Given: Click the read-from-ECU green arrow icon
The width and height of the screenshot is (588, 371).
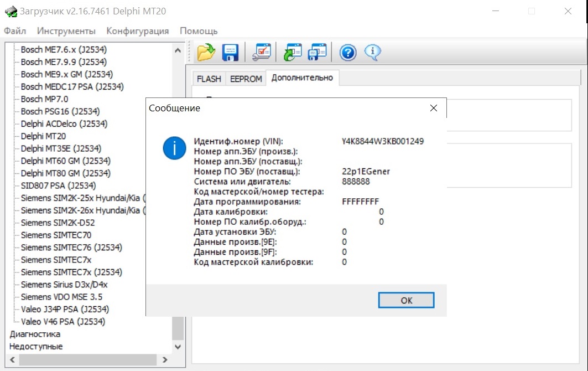Looking at the screenshot, I should click(292, 53).
